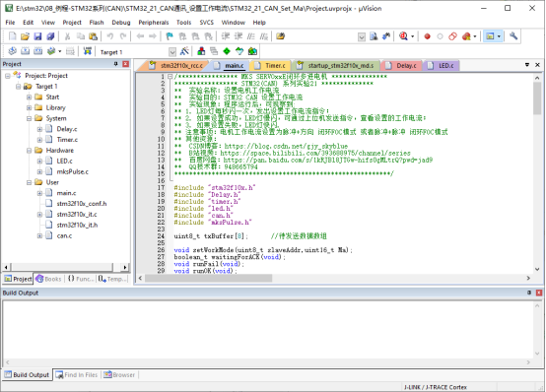This screenshot has height=392, width=546.
Task: Start the debug session with the magnifier icon
Action: click(x=403, y=36)
